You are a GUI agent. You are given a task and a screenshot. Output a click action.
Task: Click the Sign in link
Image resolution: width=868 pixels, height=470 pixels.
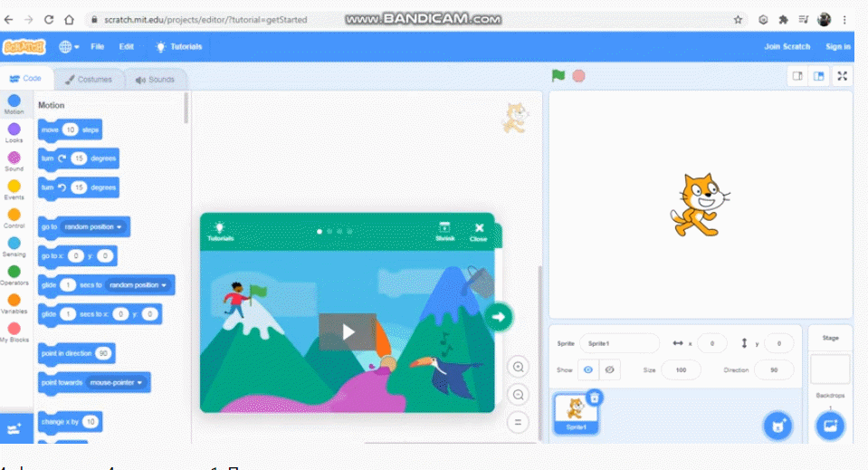(x=838, y=46)
